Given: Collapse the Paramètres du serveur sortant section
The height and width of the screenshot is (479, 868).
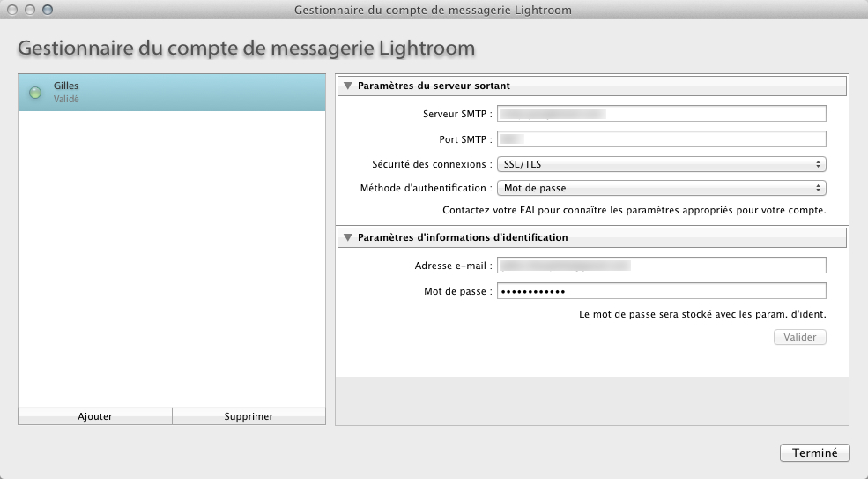Looking at the screenshot, I should 348,86.
